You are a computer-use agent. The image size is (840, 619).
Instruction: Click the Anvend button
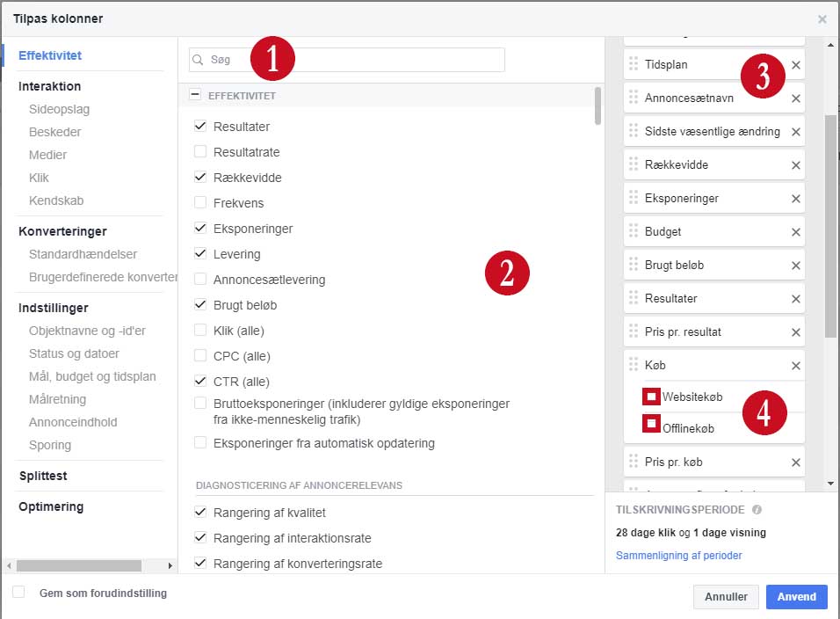click(796, 597)
